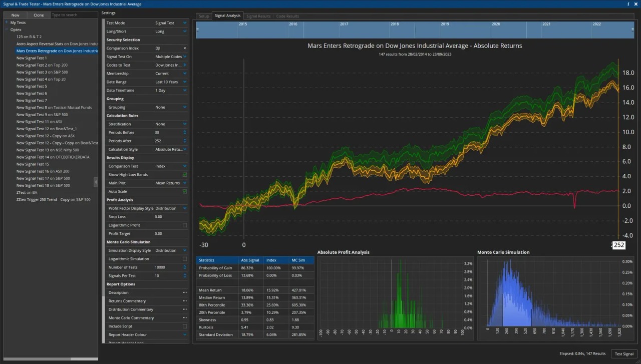Click right handle of date range slider

(633, 30)
